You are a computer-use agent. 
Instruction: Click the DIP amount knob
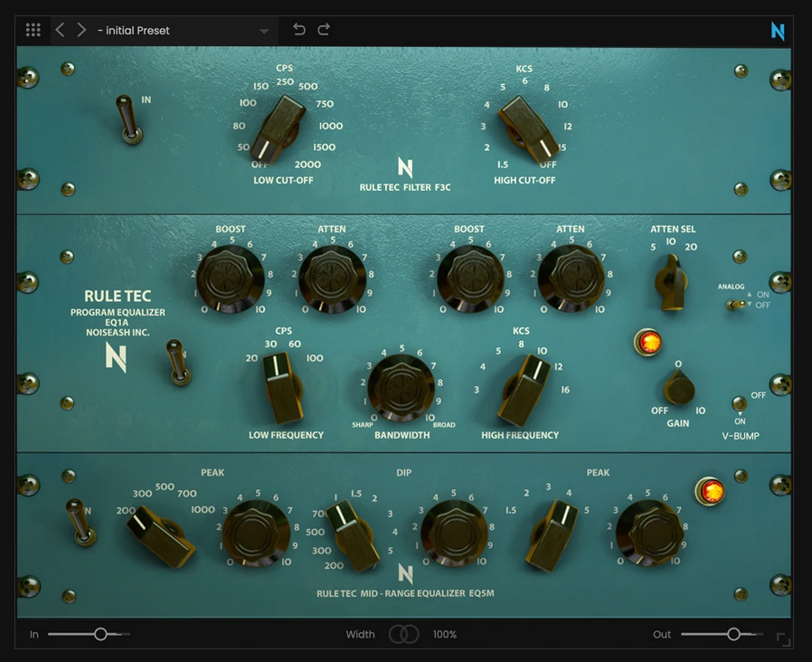[x=454, y=534]
